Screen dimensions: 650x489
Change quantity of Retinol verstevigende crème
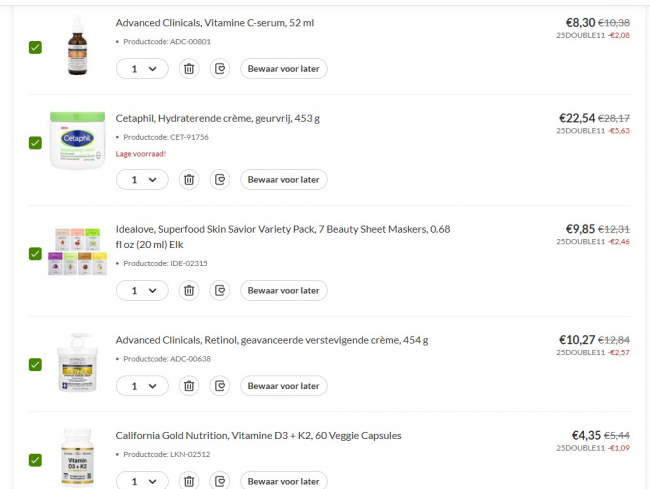pos(142,386)
